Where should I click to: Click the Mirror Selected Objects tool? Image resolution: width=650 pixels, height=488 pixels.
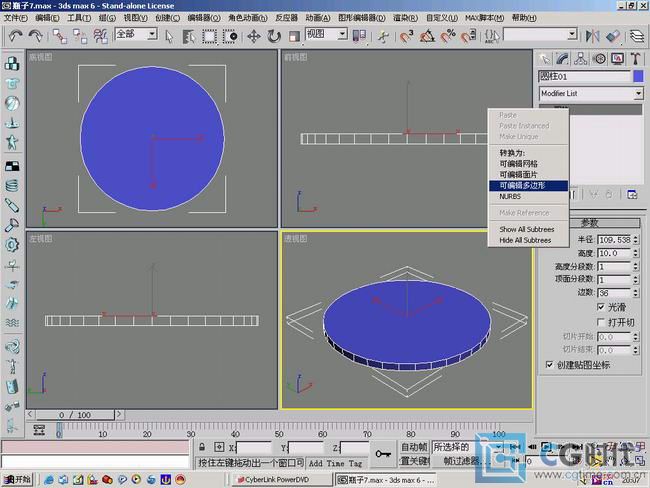coord(592,36)
